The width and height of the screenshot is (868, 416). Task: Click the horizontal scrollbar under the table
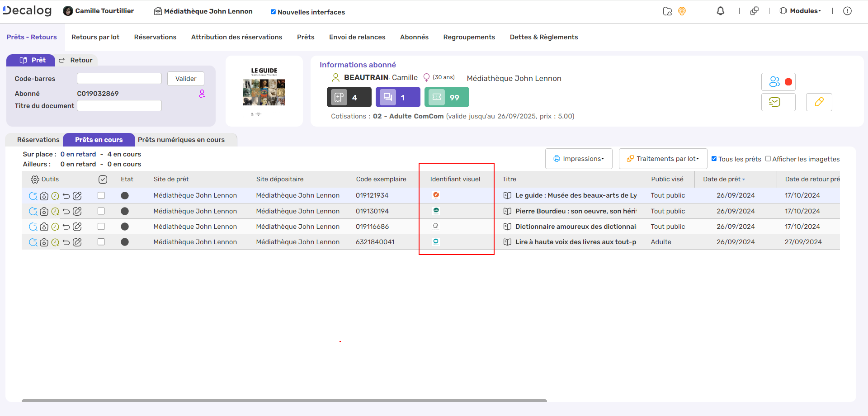click(284, 401)
